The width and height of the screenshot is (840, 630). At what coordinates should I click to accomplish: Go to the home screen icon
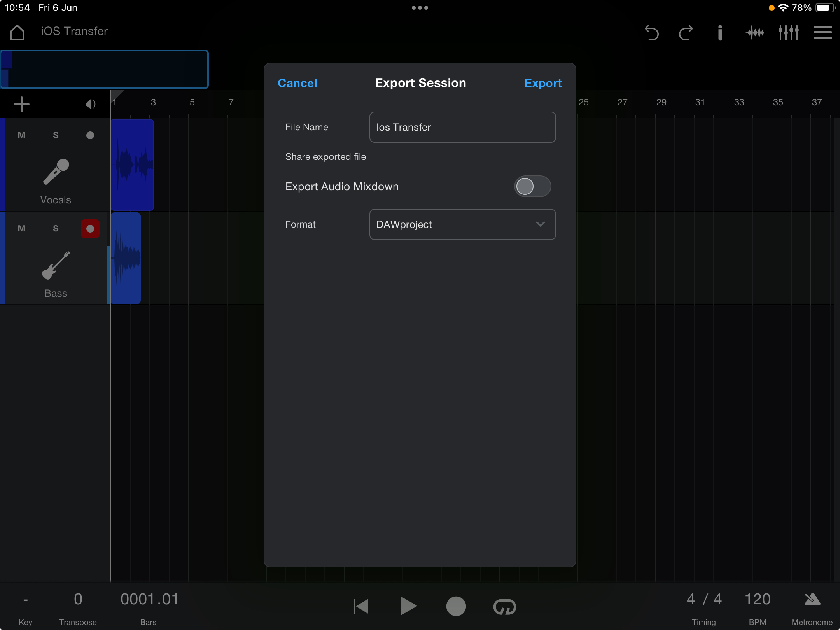[17, 32]
